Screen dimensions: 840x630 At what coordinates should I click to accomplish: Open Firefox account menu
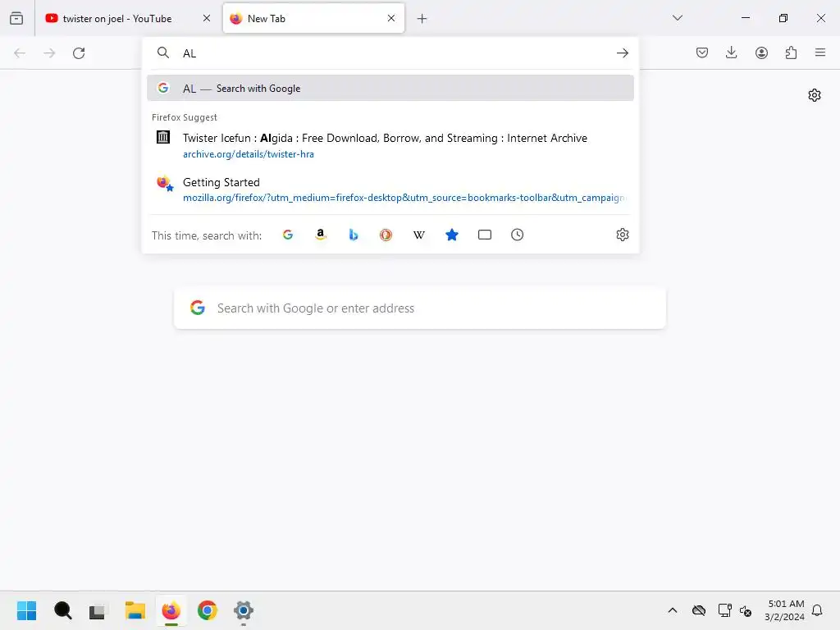point(761,52)
